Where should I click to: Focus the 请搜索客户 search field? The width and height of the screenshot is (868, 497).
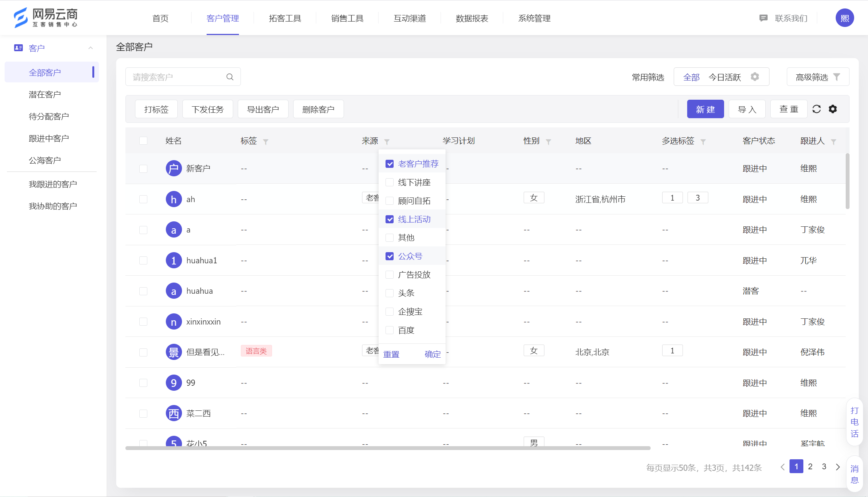[x=183, y=77]
